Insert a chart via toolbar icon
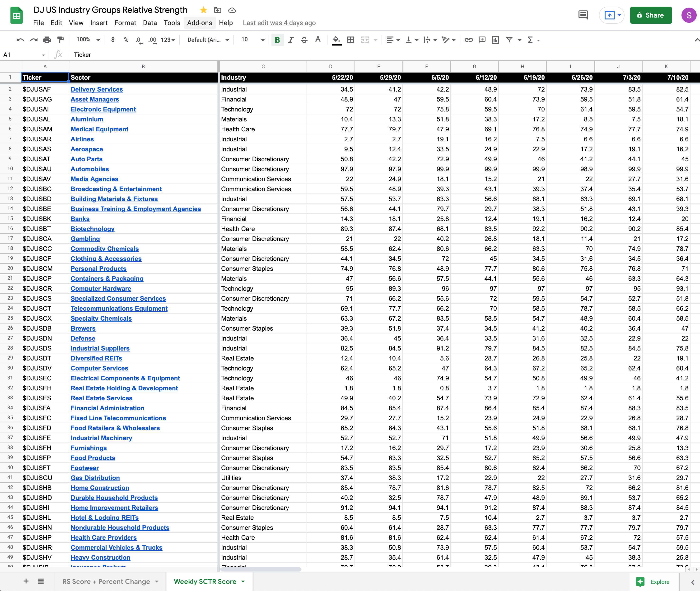This screenshot has height=591, width=700. (495, 40)
